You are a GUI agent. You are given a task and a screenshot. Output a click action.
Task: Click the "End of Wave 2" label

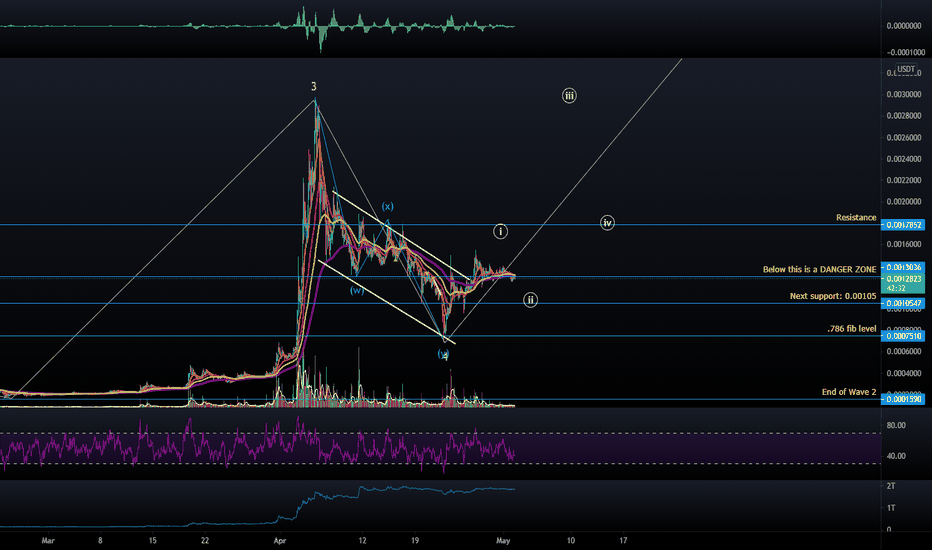[x=849, y=392]
